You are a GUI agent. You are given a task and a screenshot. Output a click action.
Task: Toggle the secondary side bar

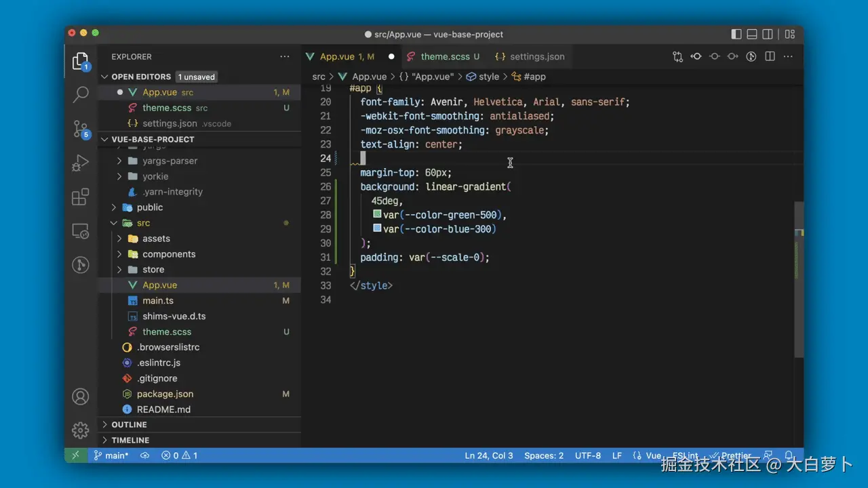point(768,34)
